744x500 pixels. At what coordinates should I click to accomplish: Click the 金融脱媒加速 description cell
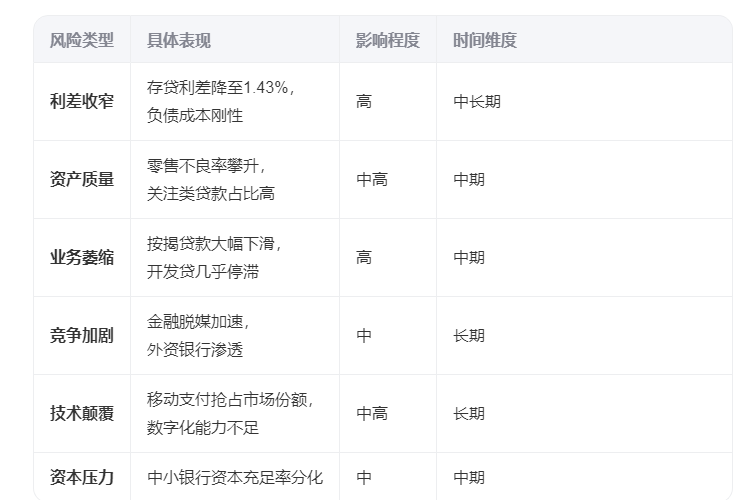coord(198,335)
